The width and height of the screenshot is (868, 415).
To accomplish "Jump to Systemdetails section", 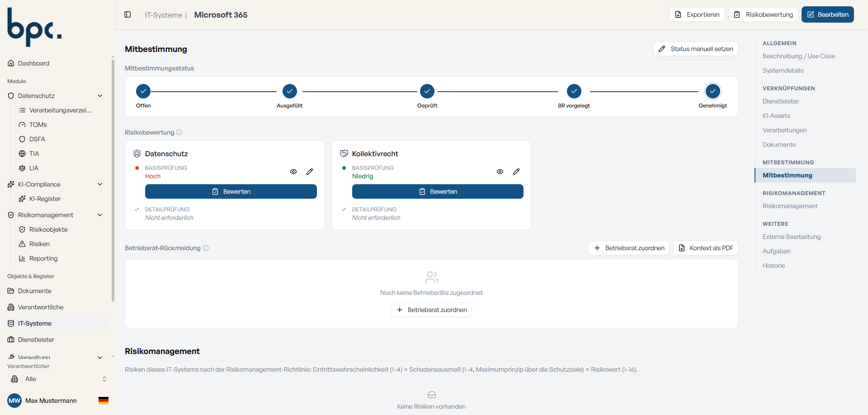I will [x=783, y=70].
